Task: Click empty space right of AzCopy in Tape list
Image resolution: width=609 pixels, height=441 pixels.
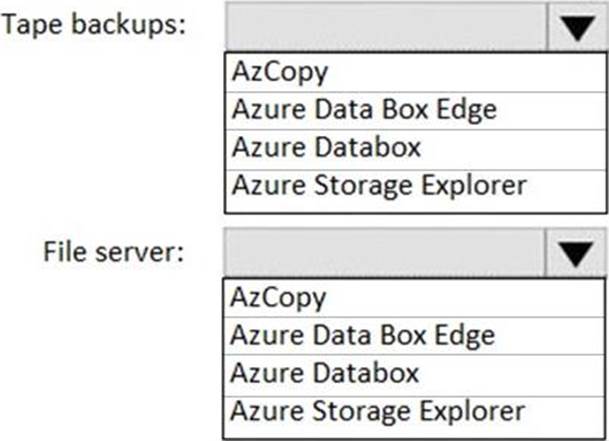Action: click(x=466, y=72)
